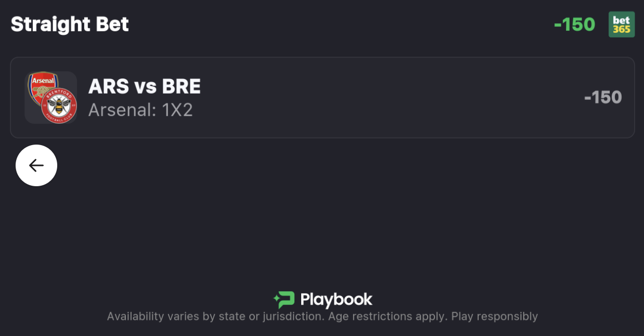Image resolution: width=644 pixels, height=336 pixels.
Task: Click the green Playbook logo icon
Action: 284,300
